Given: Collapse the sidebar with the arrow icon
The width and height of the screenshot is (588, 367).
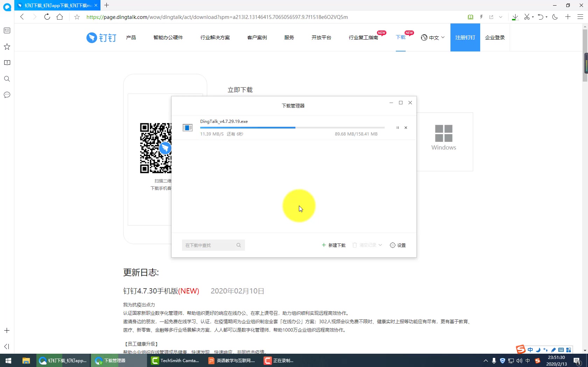Looking at the screenshot, I should point(7,346).
